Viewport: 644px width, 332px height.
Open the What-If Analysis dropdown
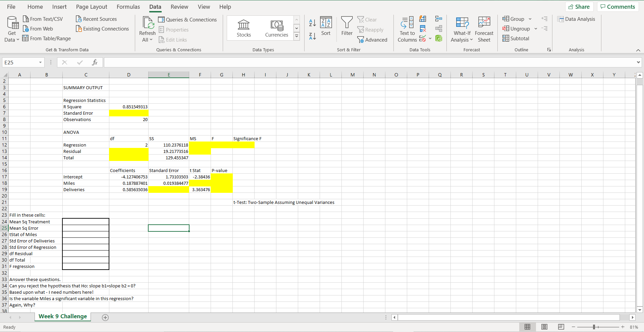click(x=462, y=29)
